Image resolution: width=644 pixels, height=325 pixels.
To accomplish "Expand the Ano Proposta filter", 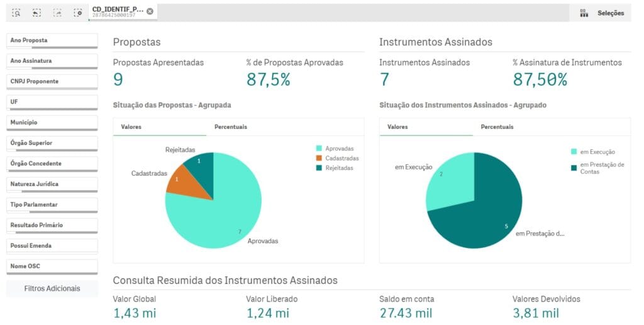I will [52, 41].
